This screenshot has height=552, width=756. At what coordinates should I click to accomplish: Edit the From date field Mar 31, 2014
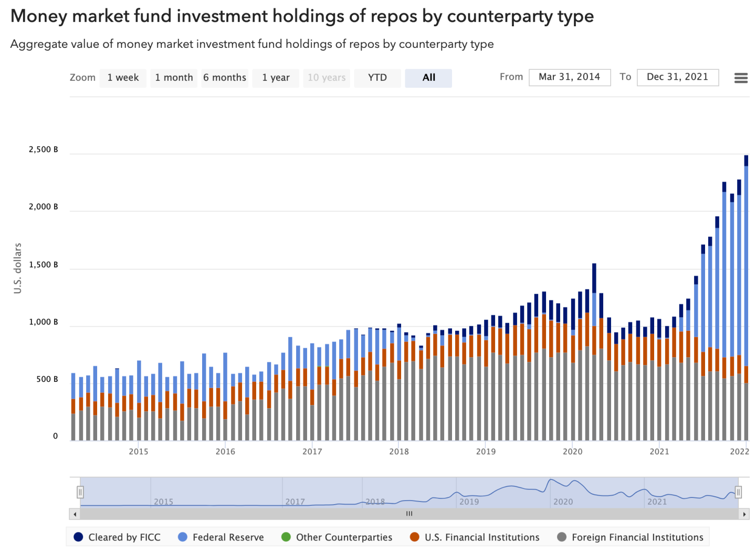click(x=570, y=77)
